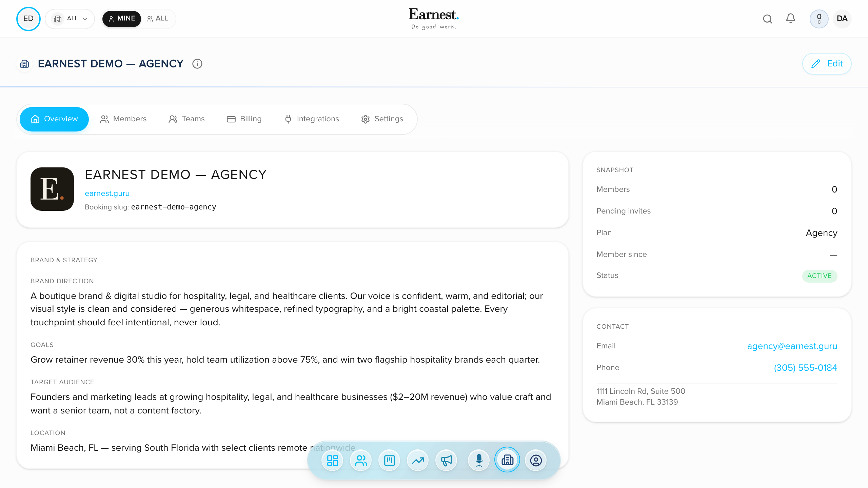
Task: Open the office chair icon in dock
Action: 479,461
